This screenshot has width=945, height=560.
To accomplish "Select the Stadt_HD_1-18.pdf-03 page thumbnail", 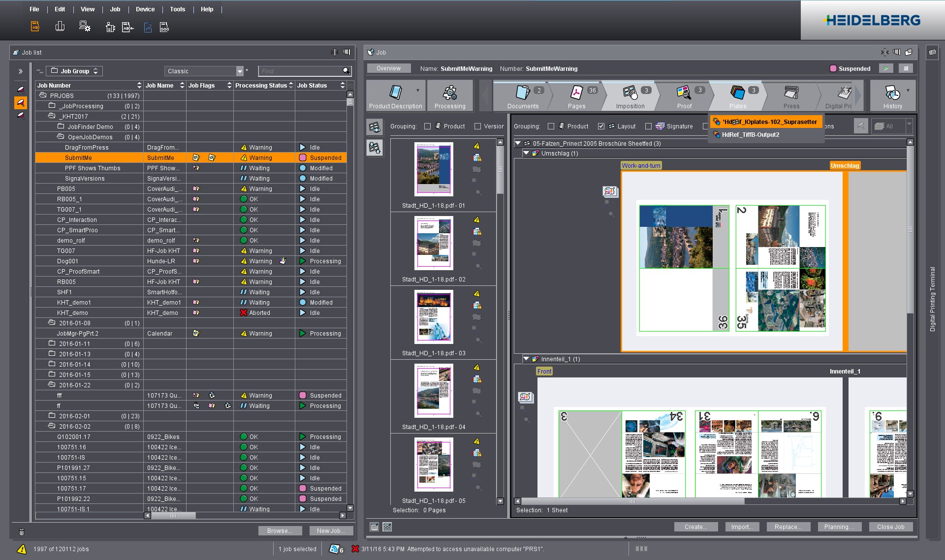I will (434, 317).
